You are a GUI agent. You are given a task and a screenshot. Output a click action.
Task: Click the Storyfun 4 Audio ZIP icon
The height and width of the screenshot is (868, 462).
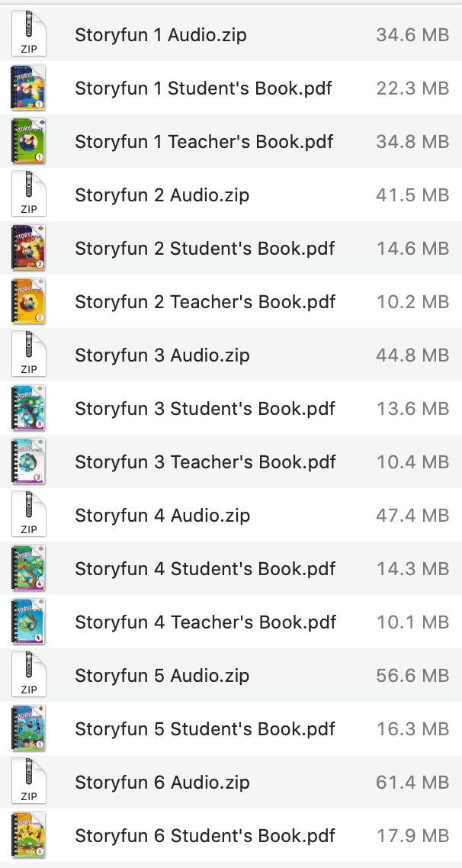[28, 515]
